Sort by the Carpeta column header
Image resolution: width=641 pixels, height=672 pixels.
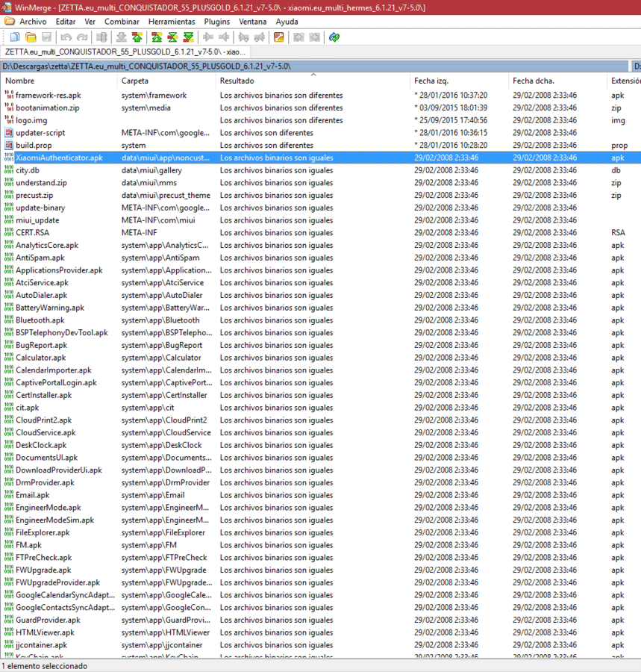point(166,81)
